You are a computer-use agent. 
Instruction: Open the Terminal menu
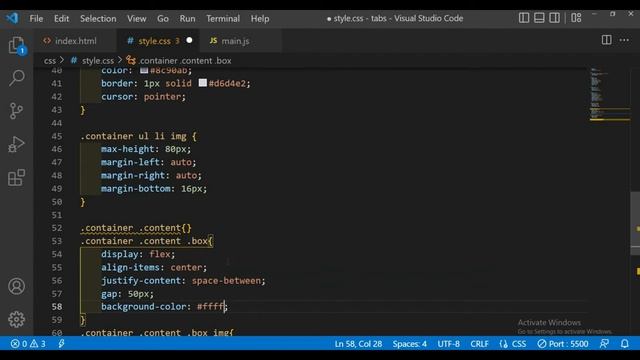[223, 18]
